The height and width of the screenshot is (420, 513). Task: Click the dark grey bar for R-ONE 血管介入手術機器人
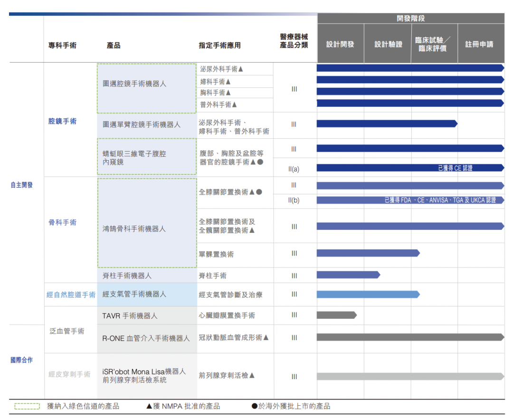(x=410, y=337)
